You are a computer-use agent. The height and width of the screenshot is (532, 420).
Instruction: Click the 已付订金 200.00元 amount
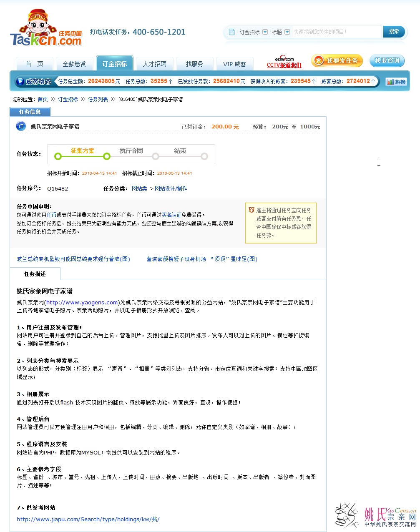225,127
